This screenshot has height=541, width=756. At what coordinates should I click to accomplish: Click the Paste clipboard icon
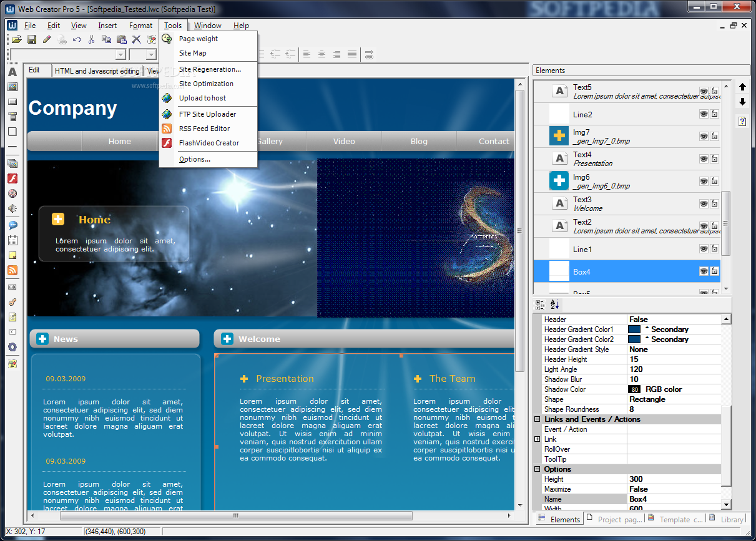[122, 39]
